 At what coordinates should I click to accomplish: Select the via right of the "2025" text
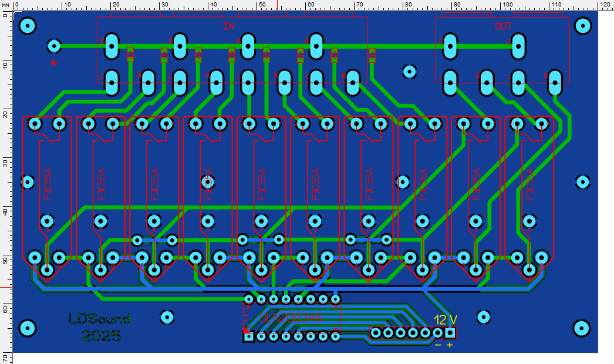click(x=167, y=317)
